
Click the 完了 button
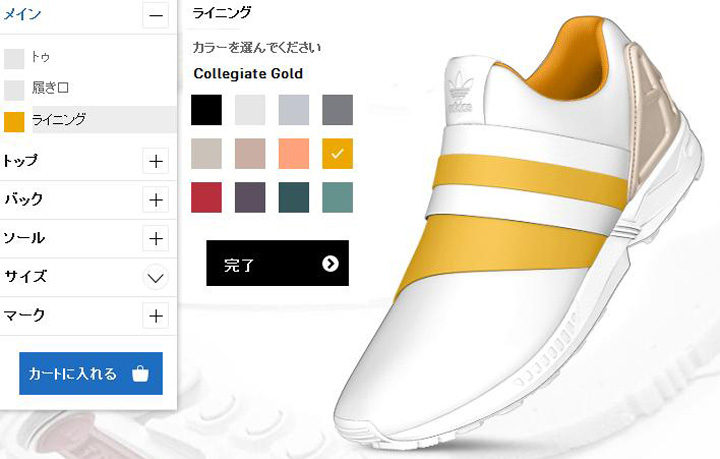point(277,264)
